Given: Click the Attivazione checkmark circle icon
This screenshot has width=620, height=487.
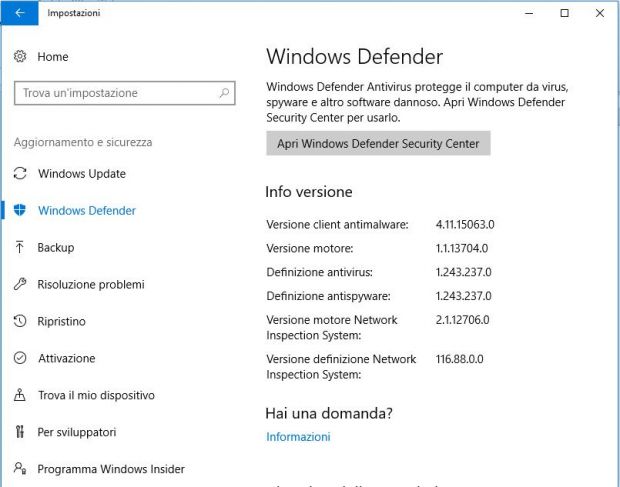Looking at the screenshot, I should pos(20,358).
